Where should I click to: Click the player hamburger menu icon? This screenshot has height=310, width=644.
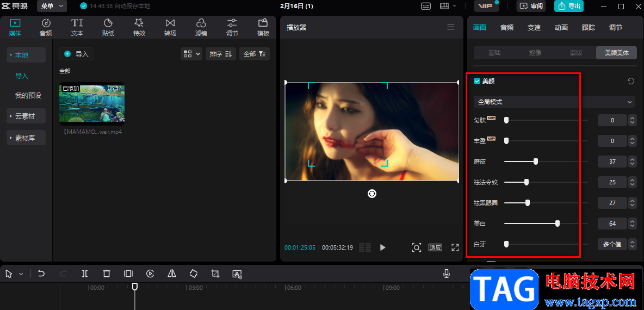point(451,27)
